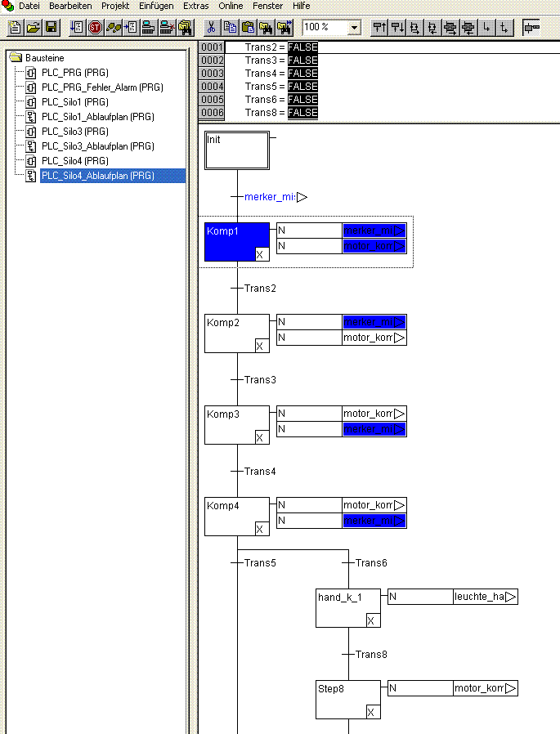Viewport: 560px width, 734px height.
Task: Open the Fenster menu
Action: tap(267, 6)
